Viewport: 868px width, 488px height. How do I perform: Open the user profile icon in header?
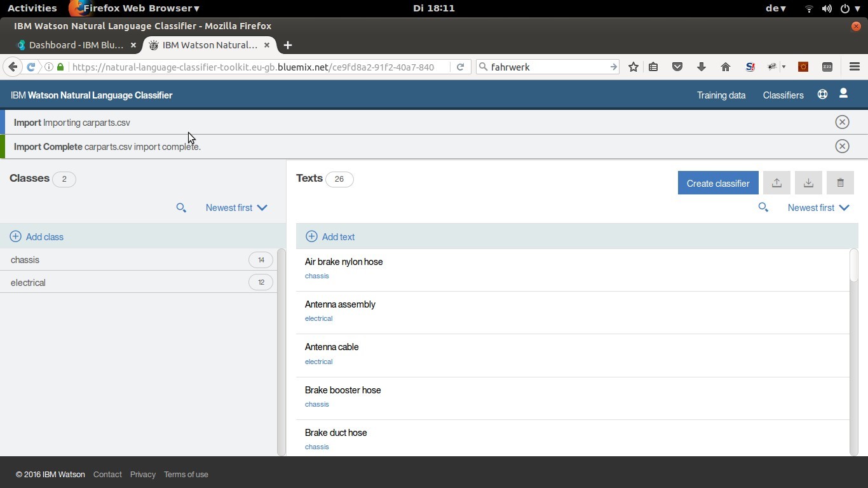click(x=843, y=93)
